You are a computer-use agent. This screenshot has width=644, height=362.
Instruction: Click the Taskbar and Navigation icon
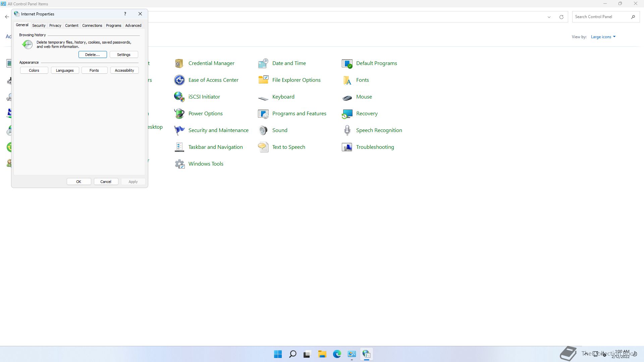179,147
